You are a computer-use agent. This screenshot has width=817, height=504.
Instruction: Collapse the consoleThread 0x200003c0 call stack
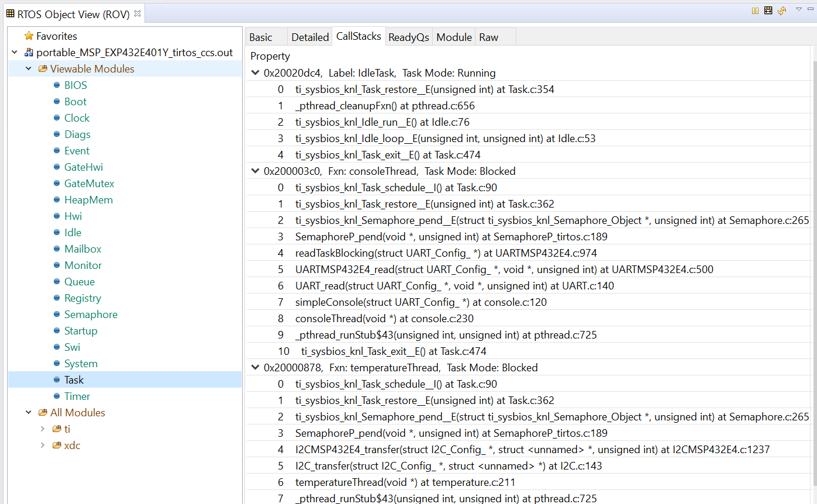point(254,171)
